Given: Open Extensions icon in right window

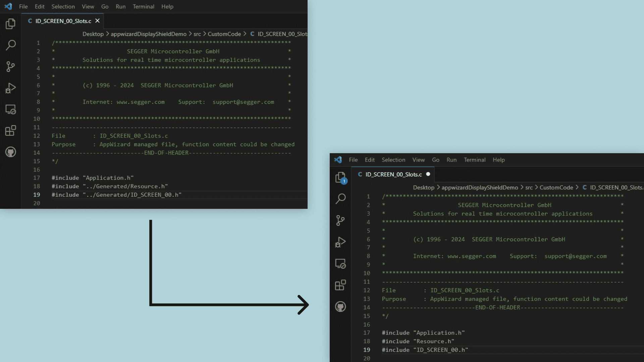Looking at the screenshot, I should coord(341,285).
